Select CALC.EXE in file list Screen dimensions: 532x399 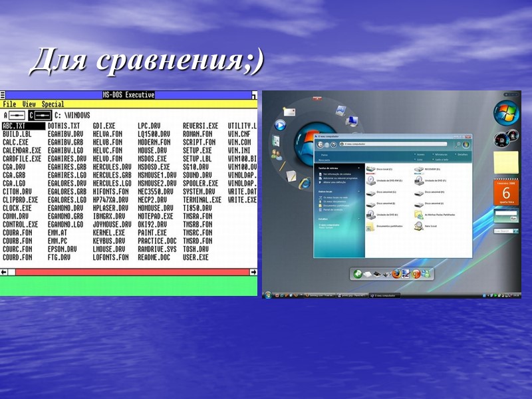point(15,142)
